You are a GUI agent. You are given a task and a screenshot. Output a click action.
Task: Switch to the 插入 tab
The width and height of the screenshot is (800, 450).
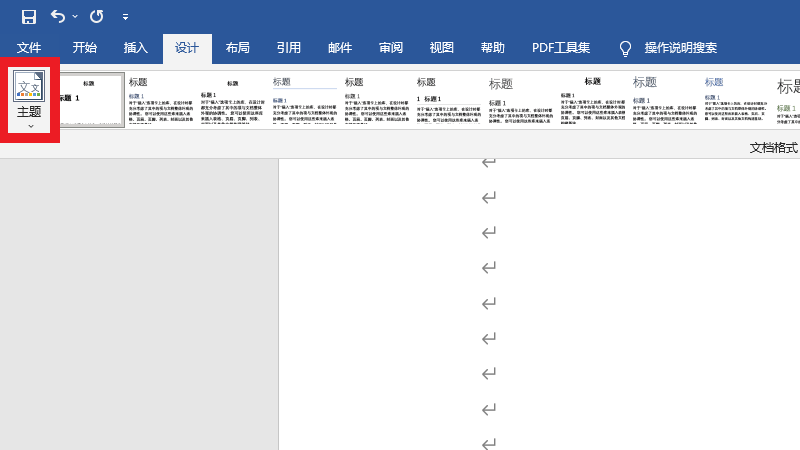tap(135, 48)
